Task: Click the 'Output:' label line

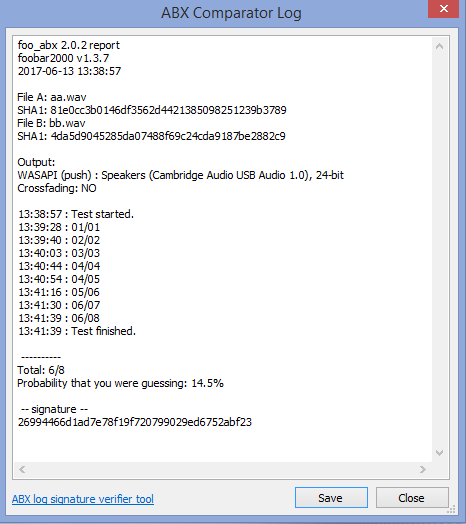Action: (x=36, y=162)
